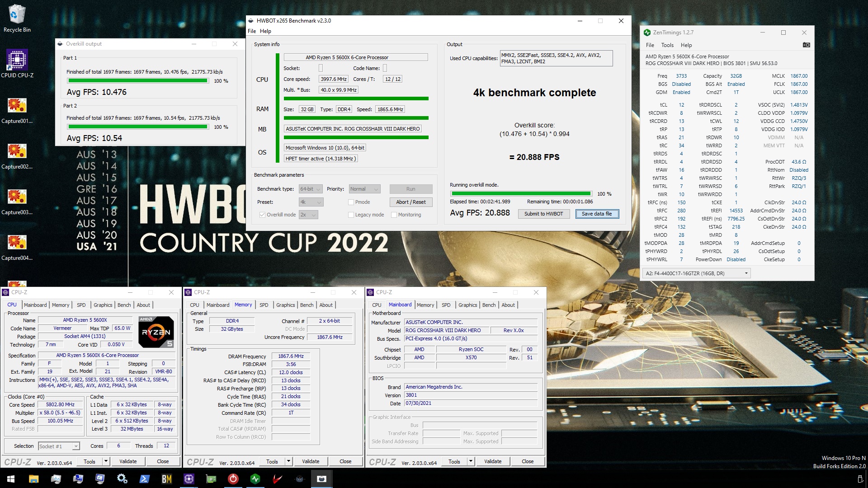Open the About tab in CPU-Z Memory window
Image resolution: width=868 pixels, height=488 pixels.
pyautogui.click(x=326, y=305)
